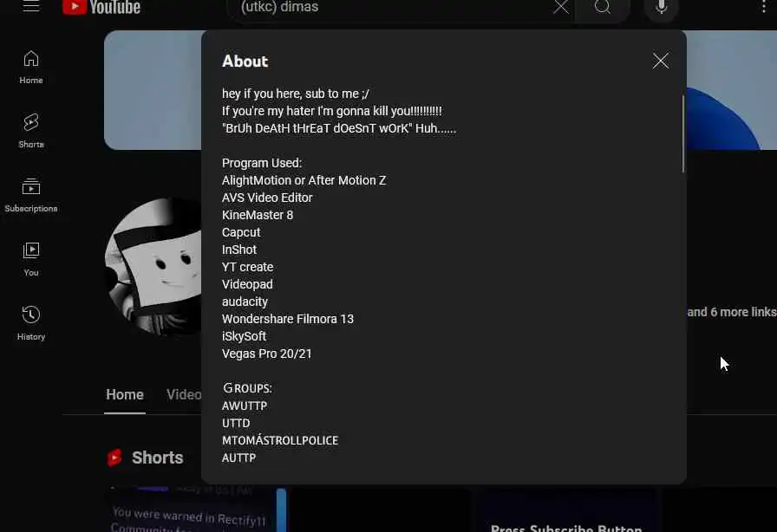The width and height of the screenshot is (777, 532).
Task: Click the About dialog scrollbar
Action: point(682,133)
